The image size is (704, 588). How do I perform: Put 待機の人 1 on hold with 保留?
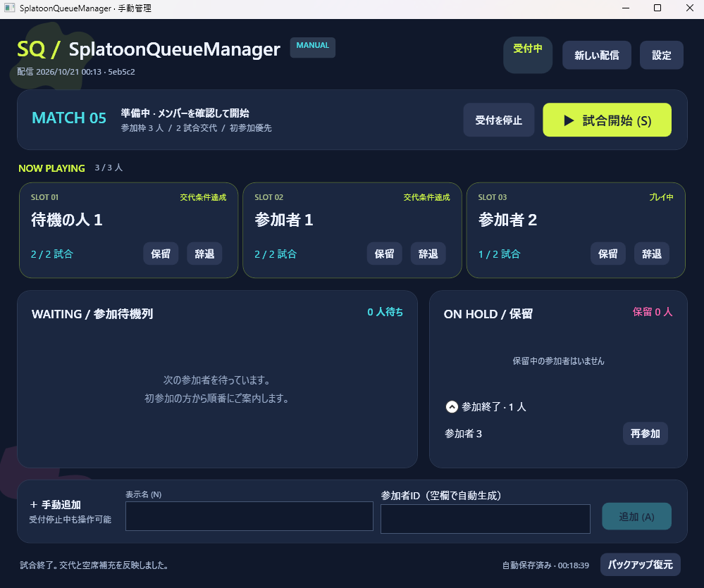pos(161,254)
